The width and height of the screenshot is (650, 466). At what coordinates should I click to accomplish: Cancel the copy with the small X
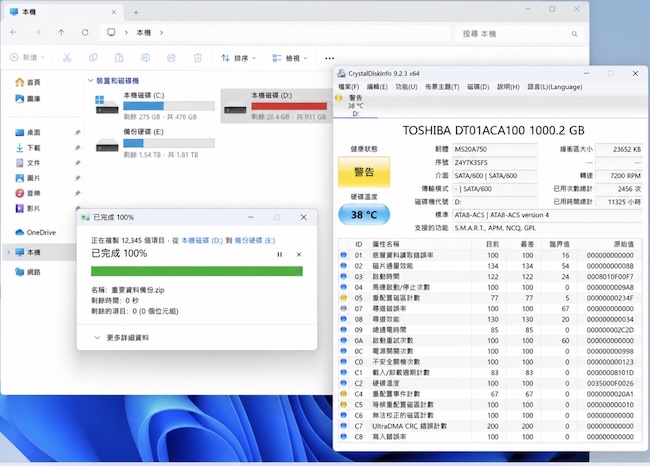pos(299,255)
